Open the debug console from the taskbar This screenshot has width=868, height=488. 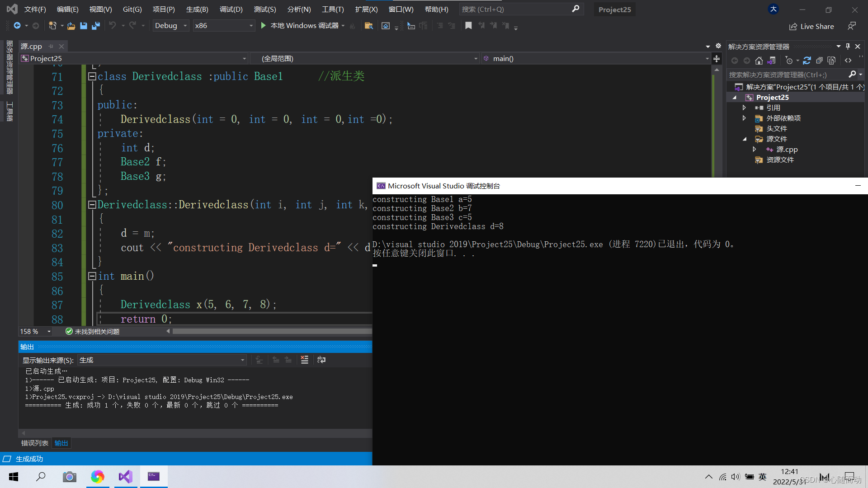(154, 477)
